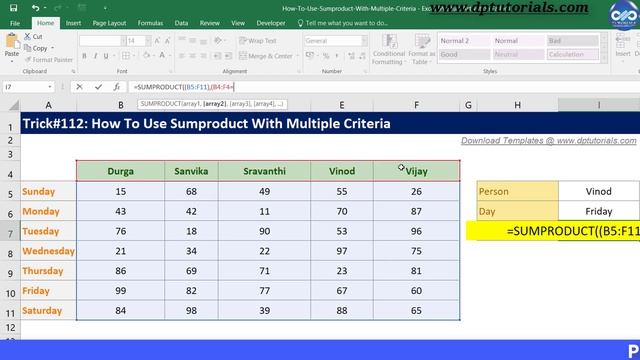Screen dimensions: 640x360
Task: Toggle Underline formatting
Action: [x=106, y=56]
